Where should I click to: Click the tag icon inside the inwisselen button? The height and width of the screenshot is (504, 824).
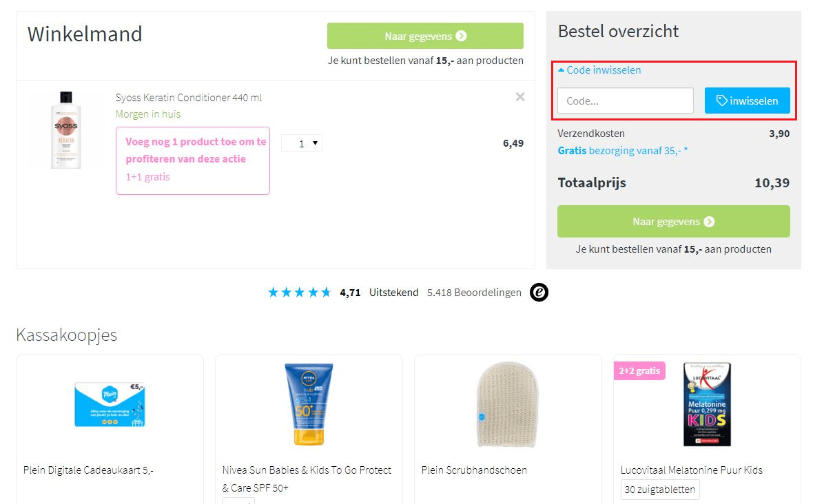[721, 101]
